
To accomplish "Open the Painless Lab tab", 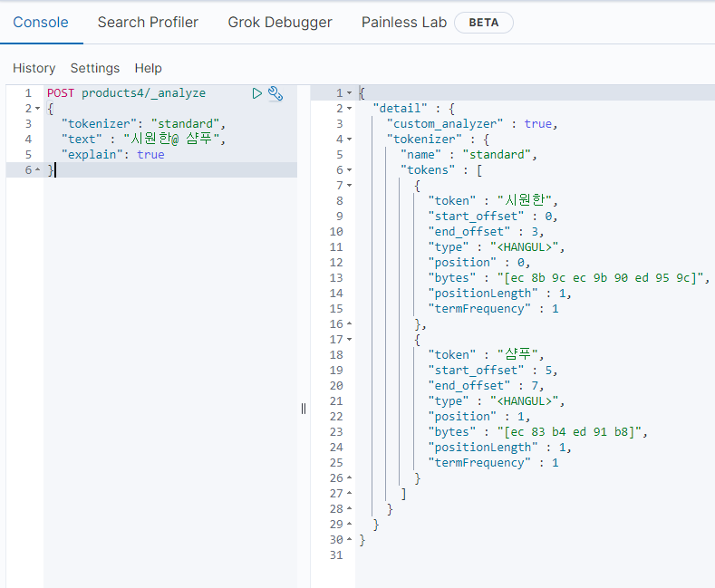I will [x=403, y=22].
